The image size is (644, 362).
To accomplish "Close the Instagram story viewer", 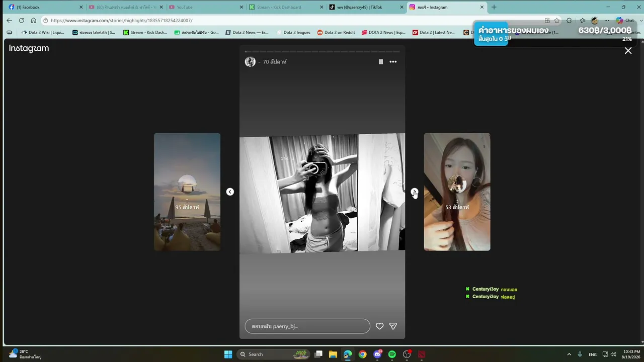I will point(628,51).
